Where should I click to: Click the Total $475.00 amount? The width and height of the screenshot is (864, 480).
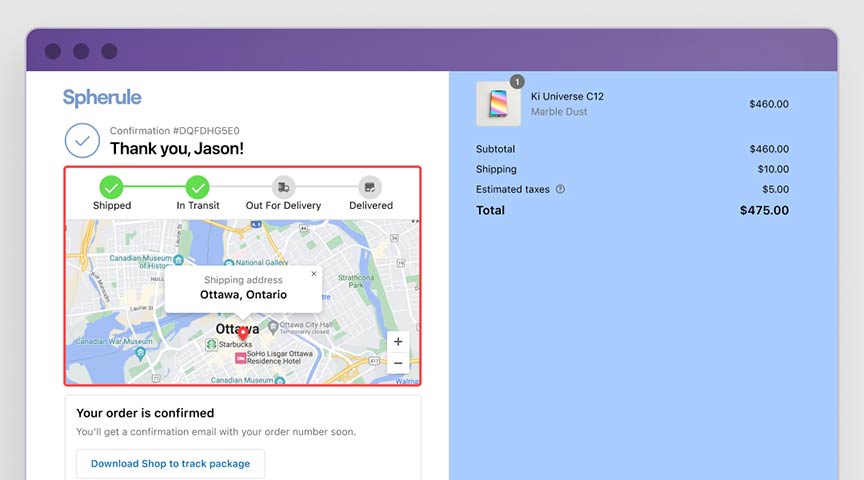click(764, 210)
